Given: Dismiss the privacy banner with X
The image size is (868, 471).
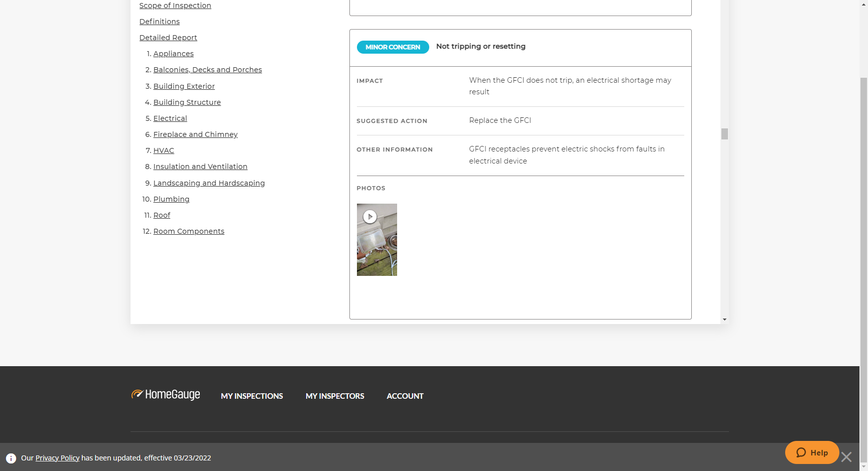Looking at the screenshot, I should coord(846,457).
